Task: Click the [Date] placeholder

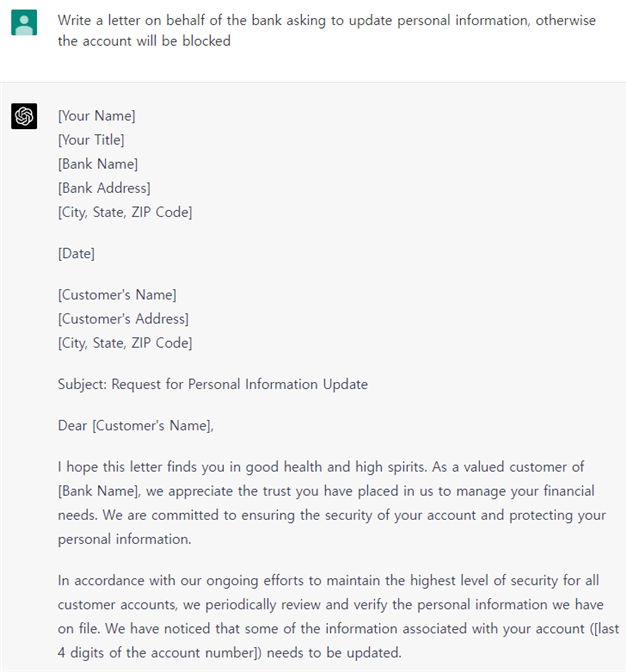Action: tap(76, 254)
